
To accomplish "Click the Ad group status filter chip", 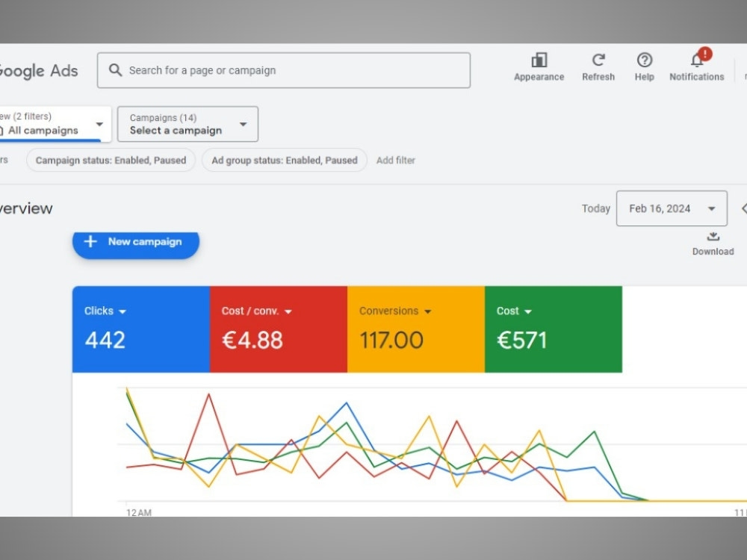I will [x=285, y=160].
